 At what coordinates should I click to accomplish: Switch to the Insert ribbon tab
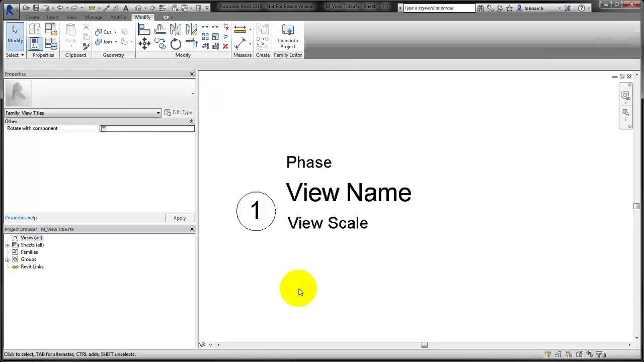point(53,17)
